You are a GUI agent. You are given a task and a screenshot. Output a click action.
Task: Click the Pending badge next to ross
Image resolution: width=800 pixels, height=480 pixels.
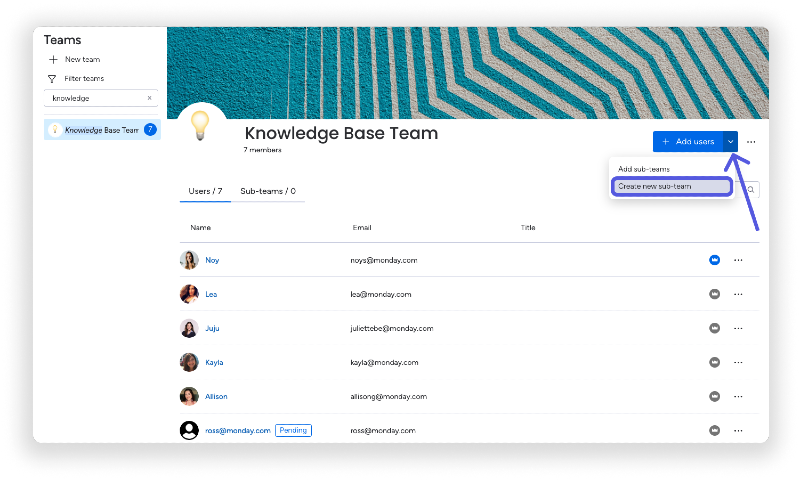[293, 431]
